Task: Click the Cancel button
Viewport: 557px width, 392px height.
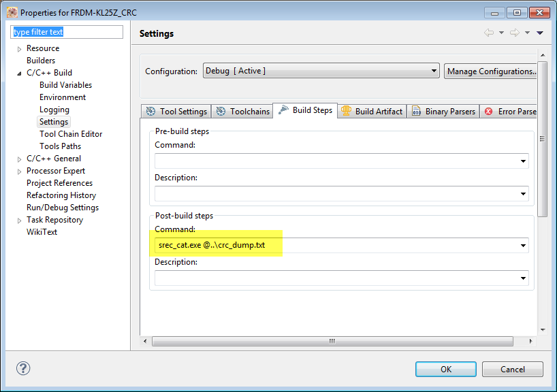Action: coord(512,369)
